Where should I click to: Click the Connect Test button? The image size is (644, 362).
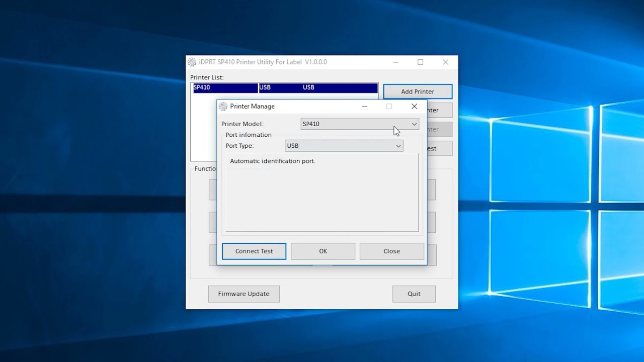(x=254, y=251)
